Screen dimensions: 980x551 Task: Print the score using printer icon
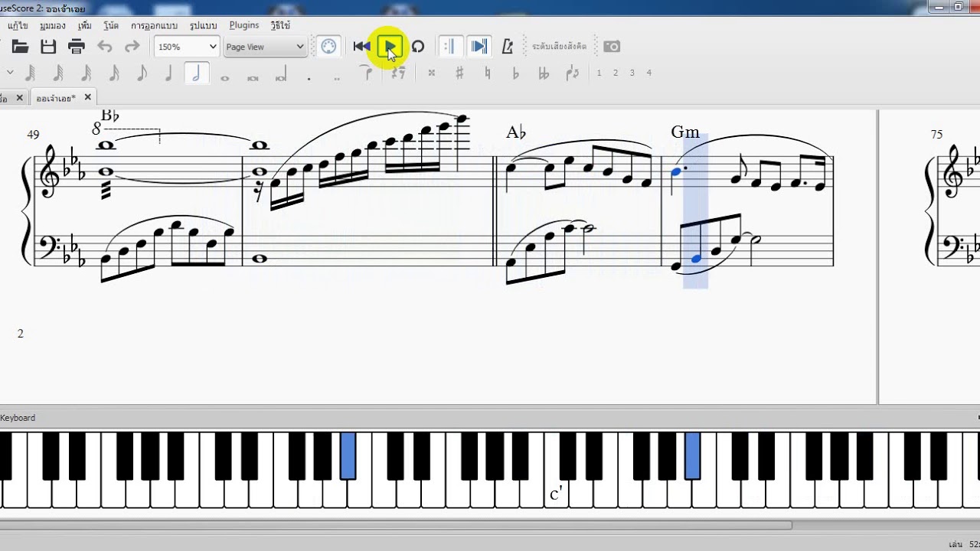(x=76, y=47)
